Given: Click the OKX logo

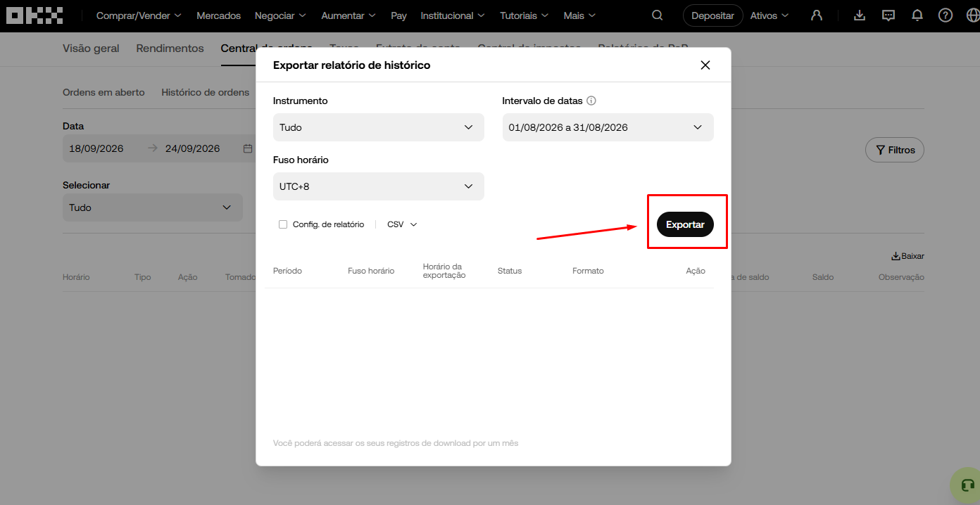Looking at the screenshot, I should pos(35,15).
